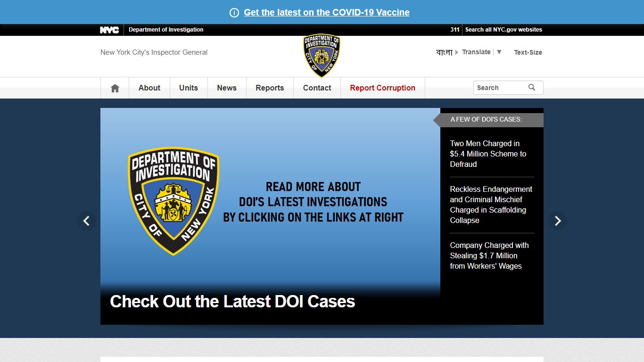This screenshot has height=362, width=644.
Task: Open the Reports menu
Action: point(270,88)
